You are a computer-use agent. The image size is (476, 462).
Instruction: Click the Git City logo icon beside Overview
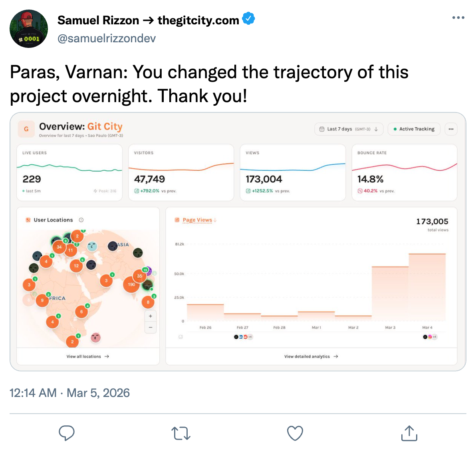[26, 129]
